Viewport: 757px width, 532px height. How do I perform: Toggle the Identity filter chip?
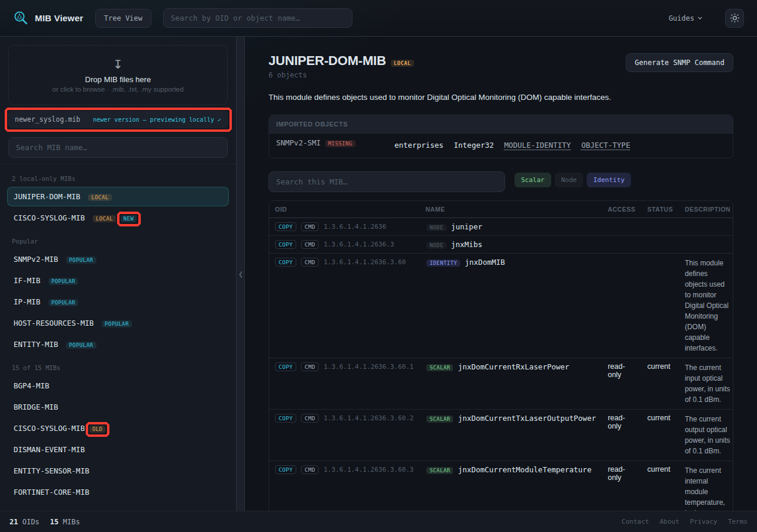[x=609, y=180]
